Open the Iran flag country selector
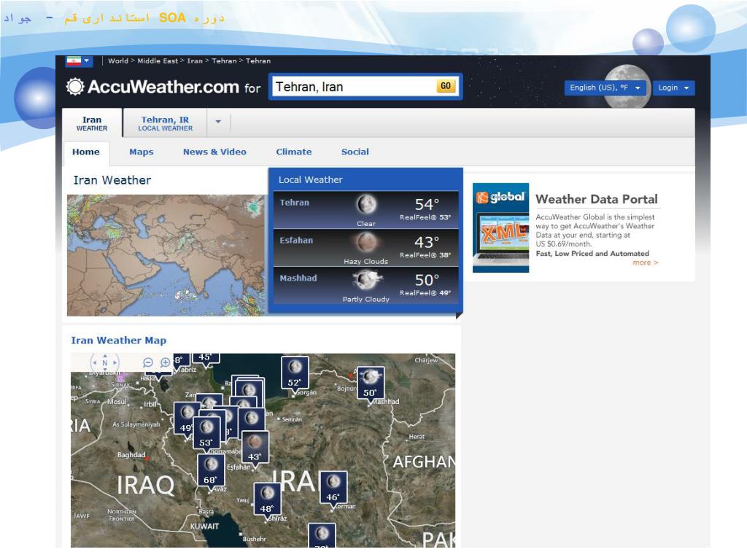The height and width of the screenshot is (560, 747). (78, 61)
